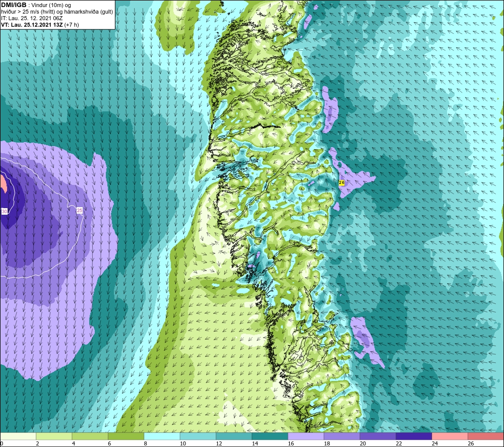
Task: Click the 12–14 teal legend swatch
Action: (234, 436)
